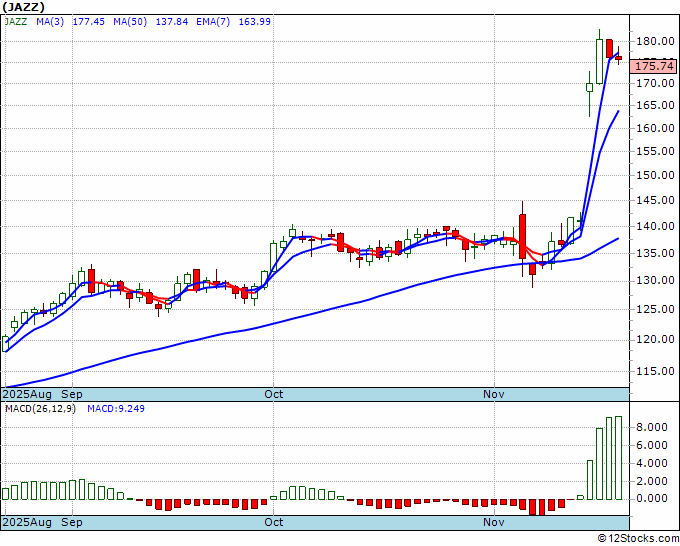Click the 125.00 price axis label
680x546 pixels.
pyautogui.click(x=655, y=309)
